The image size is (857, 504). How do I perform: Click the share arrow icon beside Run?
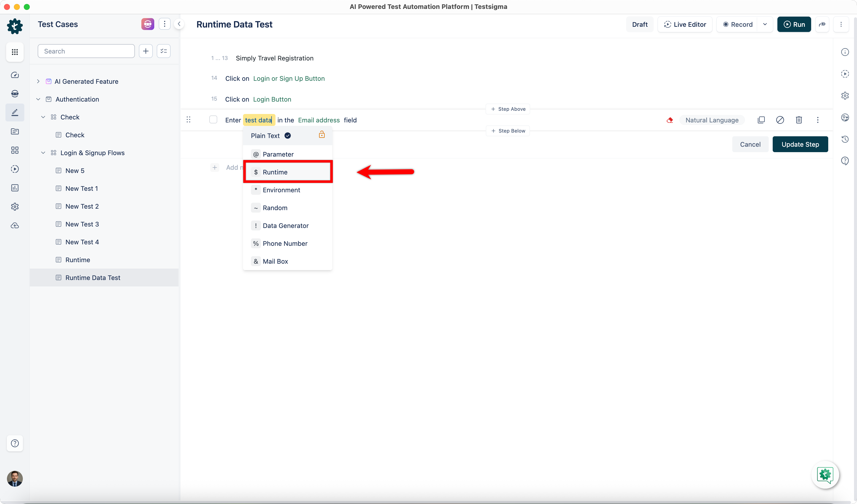point(822,25)
